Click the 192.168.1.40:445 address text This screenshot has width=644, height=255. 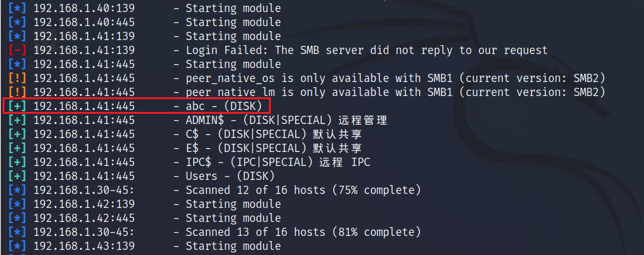click(x=84, y=22)
